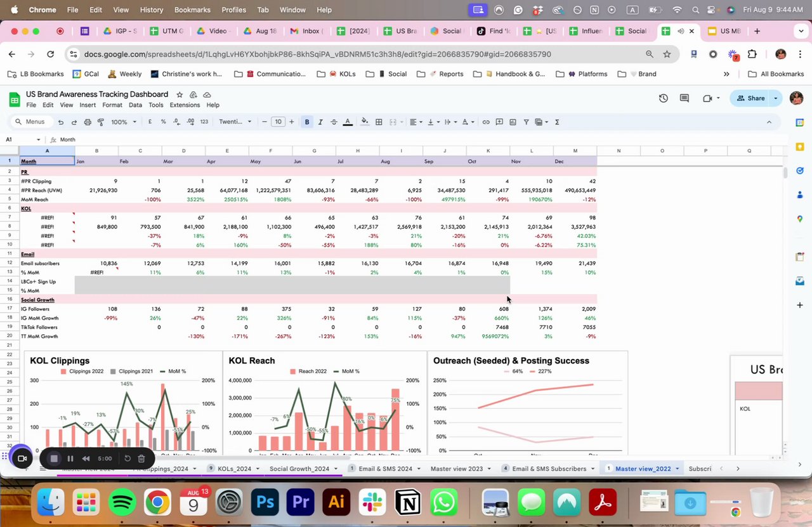The image size is (812, 527).
Task: Open the horizontal align dropdown
Action: pos(416,122)
